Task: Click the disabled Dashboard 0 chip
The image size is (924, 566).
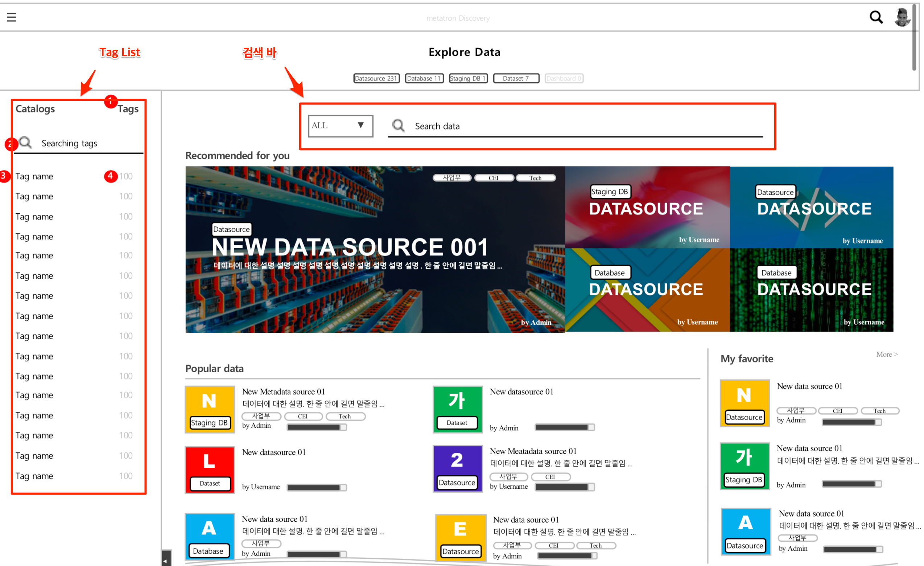Action: (564, 78)
